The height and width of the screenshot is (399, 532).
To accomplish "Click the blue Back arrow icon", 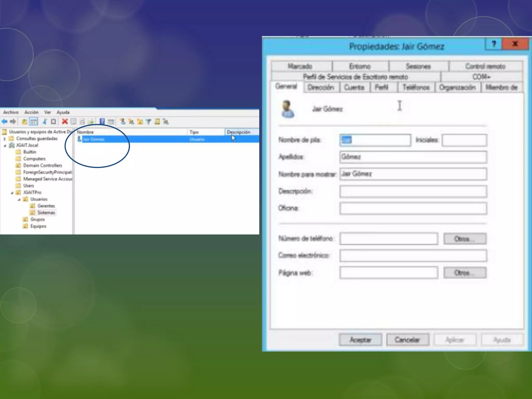I will 4,122.
